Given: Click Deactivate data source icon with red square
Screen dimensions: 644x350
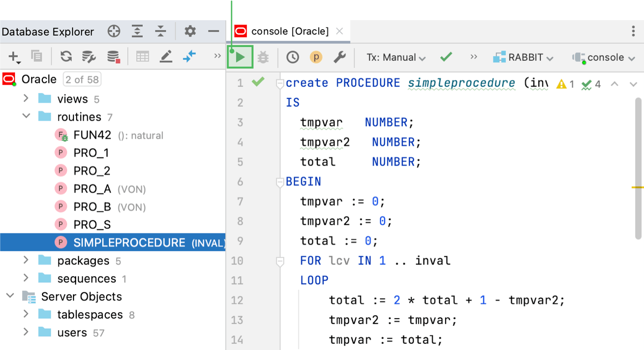Looking at the screenshot, I should [113, 57].
